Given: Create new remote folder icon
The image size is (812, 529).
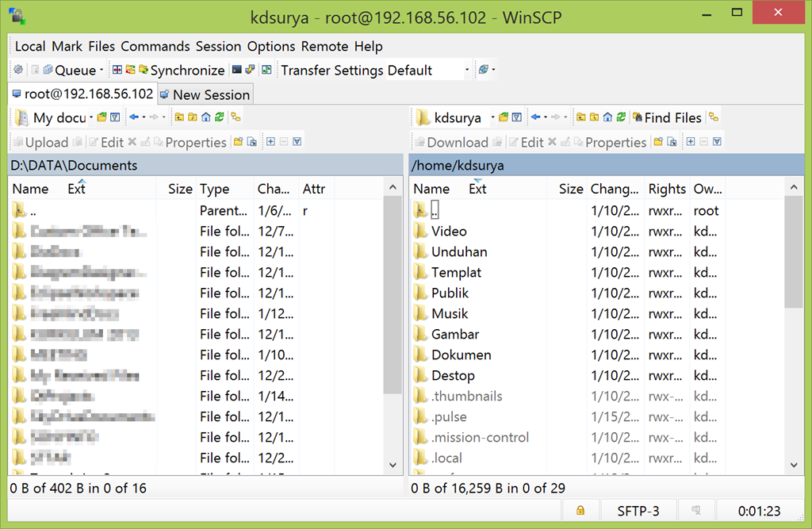Looking at the screenshot, I should [x=658, y=141].
